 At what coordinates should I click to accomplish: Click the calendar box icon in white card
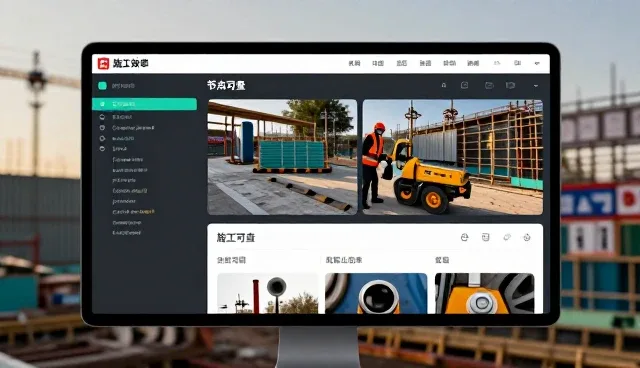click(485, 237)
